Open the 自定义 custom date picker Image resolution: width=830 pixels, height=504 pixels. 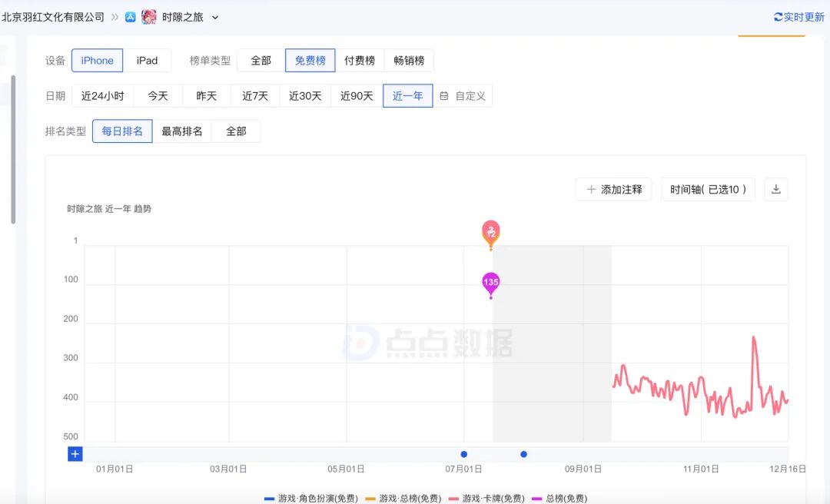point(463,96)
